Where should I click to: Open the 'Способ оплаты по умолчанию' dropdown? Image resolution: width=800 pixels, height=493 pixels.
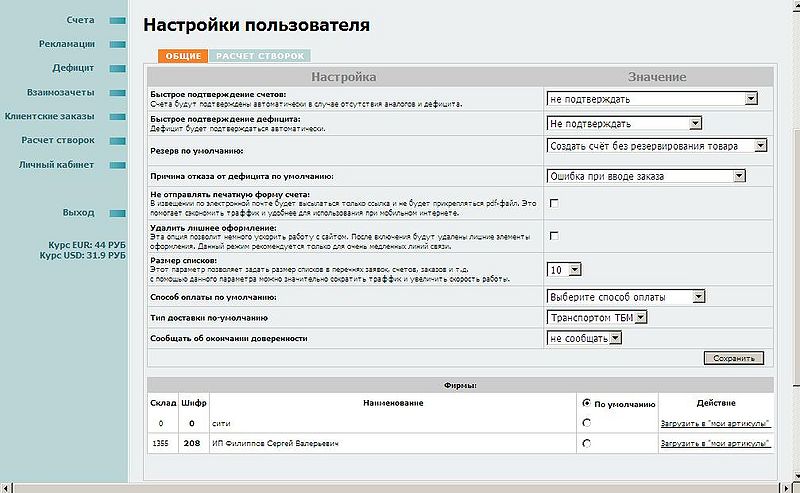pyautogui.click(x=627, y=297)
